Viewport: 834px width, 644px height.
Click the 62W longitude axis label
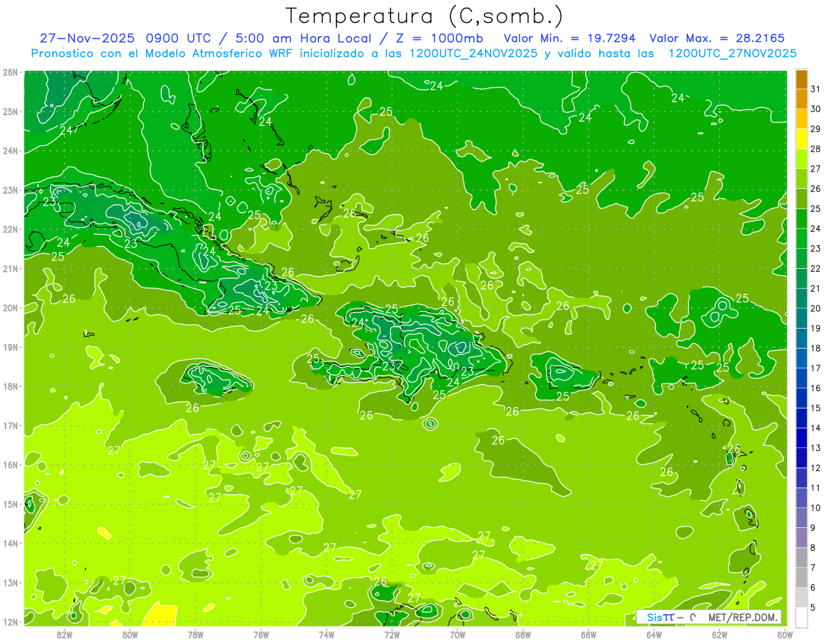point(719,634)
